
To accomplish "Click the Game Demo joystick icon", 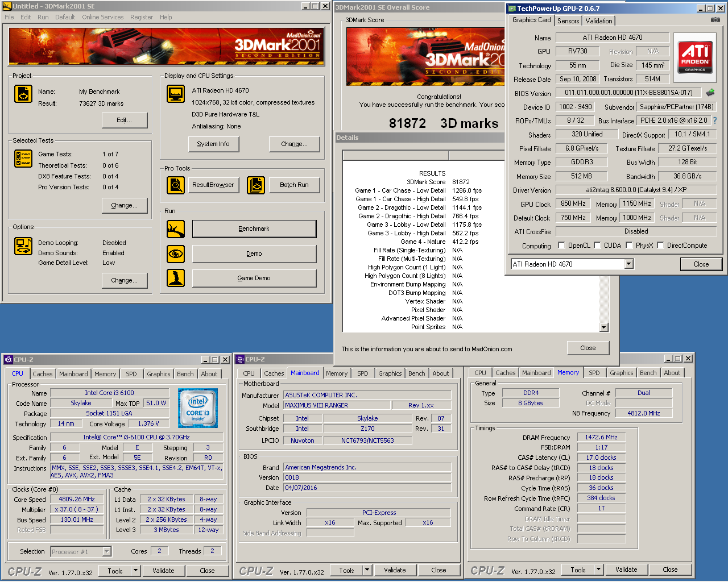I will 176,278.
